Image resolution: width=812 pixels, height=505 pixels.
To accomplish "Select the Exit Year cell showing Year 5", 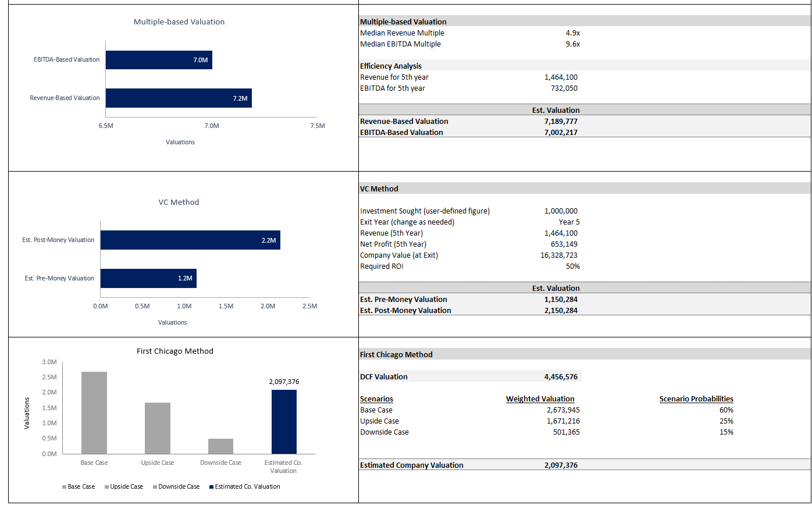I will click(569, 222).
